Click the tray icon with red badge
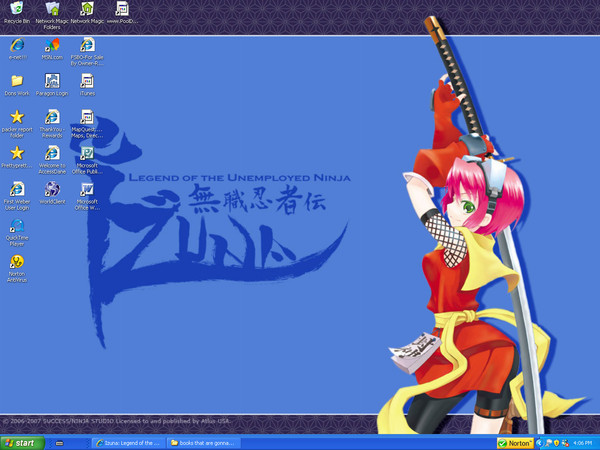 click(565, 443)
